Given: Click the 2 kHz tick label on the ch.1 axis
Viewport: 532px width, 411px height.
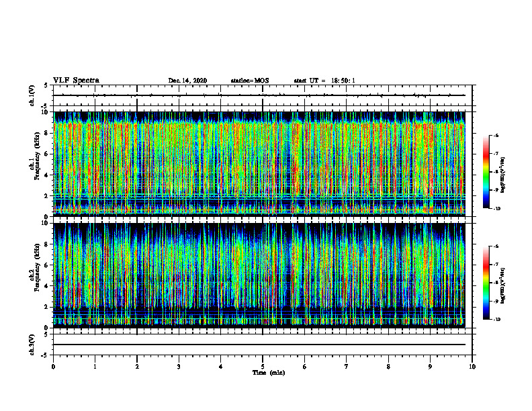Looking at the screenshot, I should [x=47, y=196].
